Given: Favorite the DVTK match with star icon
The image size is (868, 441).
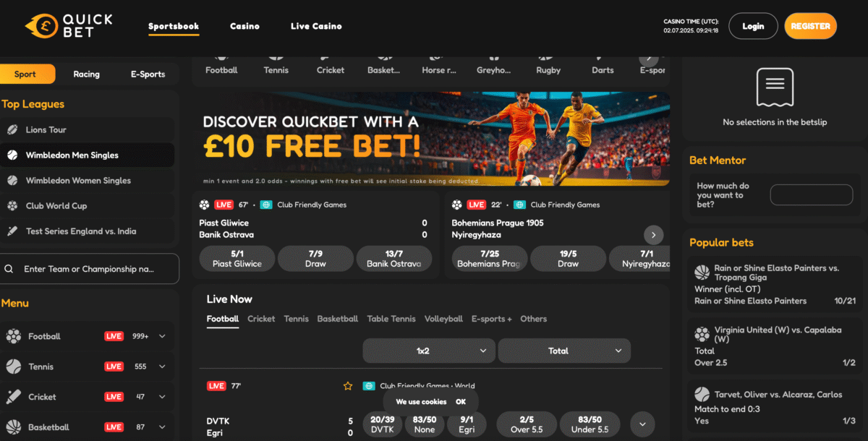Looking at the screenshot, I should click(348, 386).
